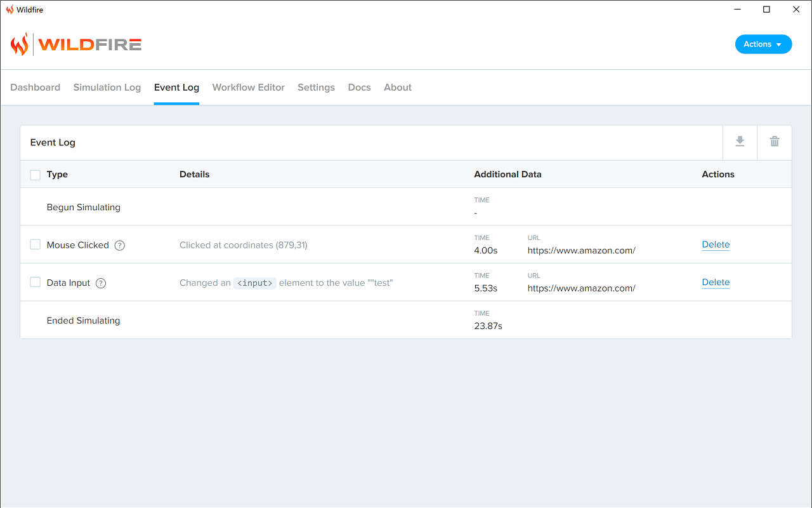Check the Data Input event checkbox
The image size is (812, 508).
[x=36, y=283]
